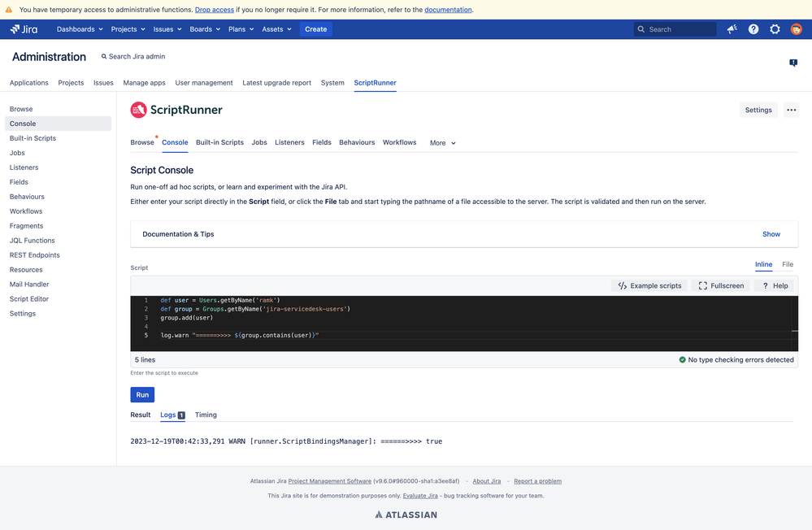
Task: Open Mail Handler in sidebar
Action: click(x=29, y=285)
